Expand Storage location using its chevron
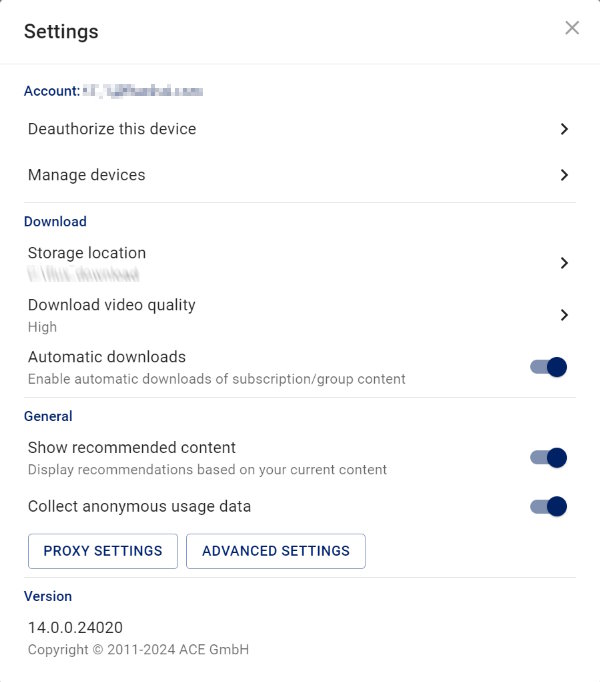This screenshot has height=682, width=600. 564,263
